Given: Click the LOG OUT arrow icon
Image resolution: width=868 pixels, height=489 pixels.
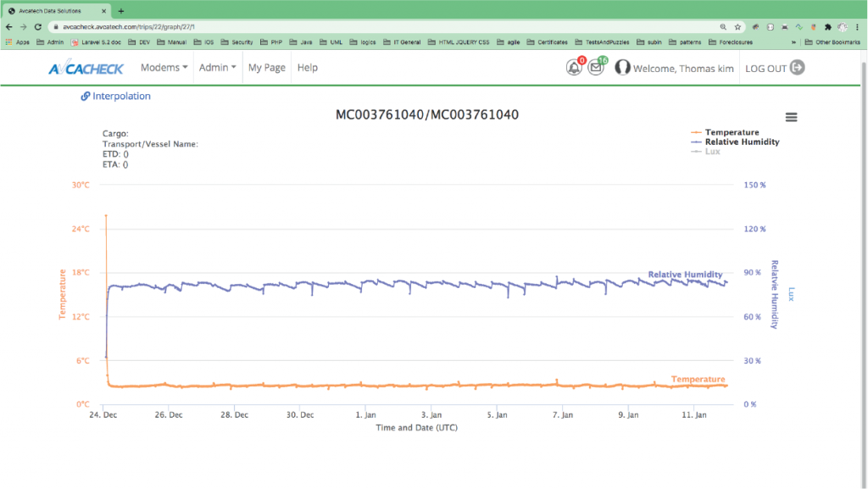Looking at the screenshot, I should (x=797, y=68).
